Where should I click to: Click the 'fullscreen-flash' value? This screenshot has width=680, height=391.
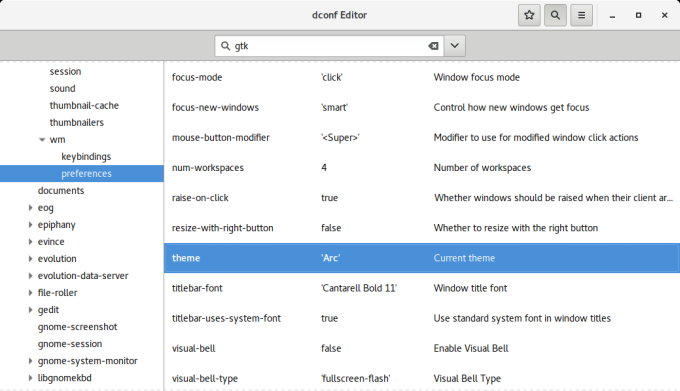(356, 378)
